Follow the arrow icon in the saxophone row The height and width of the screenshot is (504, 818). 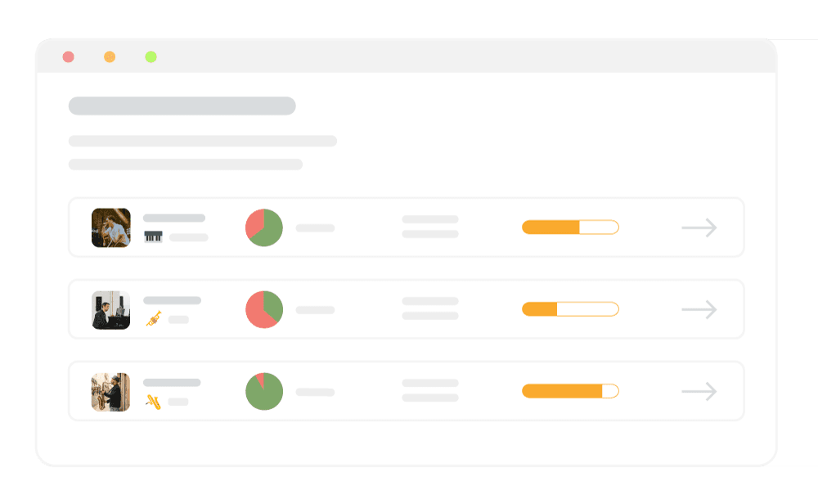pos(699,391)
